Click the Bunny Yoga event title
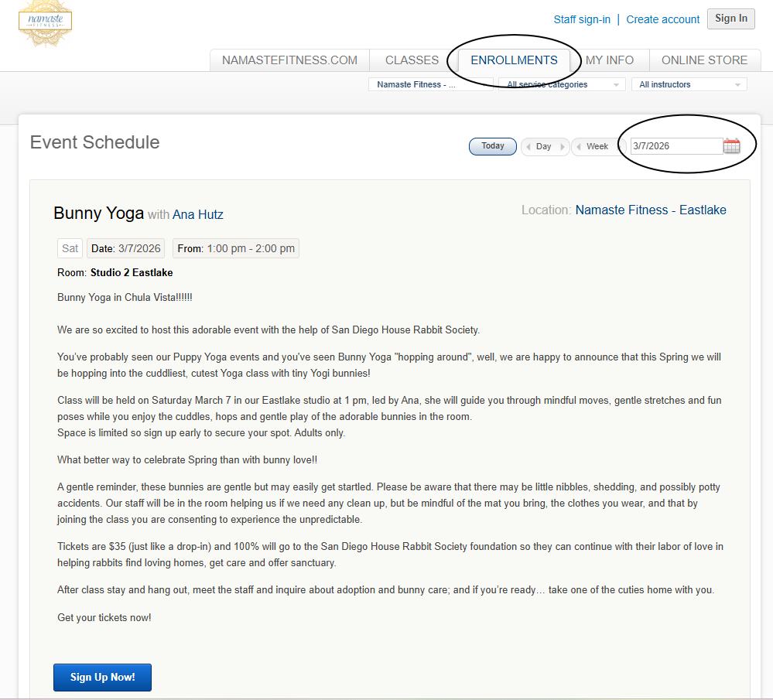 pos(98,213)
